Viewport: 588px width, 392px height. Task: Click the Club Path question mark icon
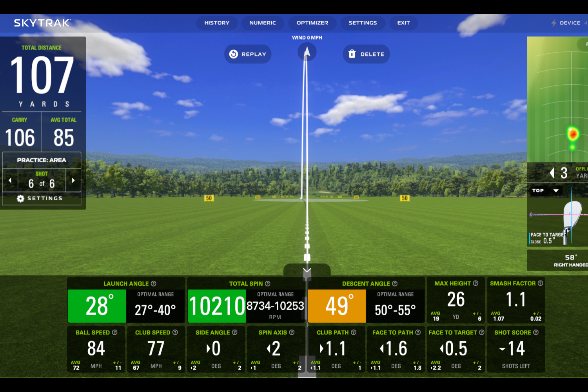(x=353, y=332)
